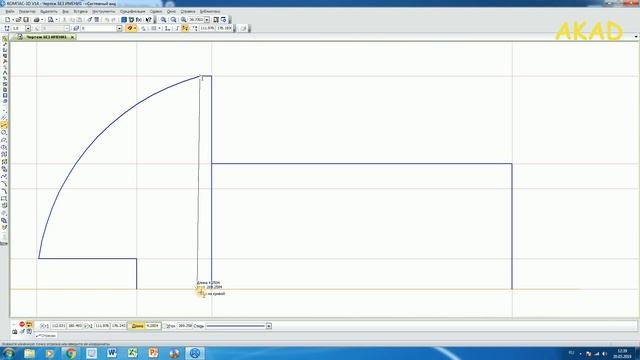Open the document tabs list arrow at far right
The height and width of the screenshot is (360, 640).
pos(636,37)
